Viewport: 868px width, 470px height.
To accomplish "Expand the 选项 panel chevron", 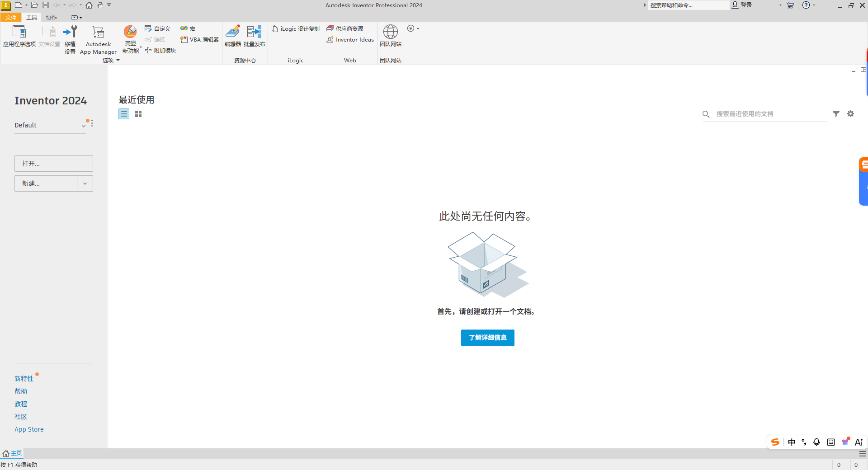I will [x=118, y=60].
